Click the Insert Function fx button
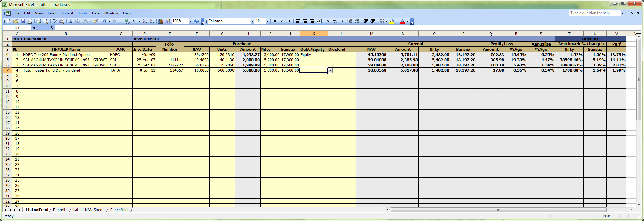The height and width of the screenshot is (221, 644). tap(52, 28)
